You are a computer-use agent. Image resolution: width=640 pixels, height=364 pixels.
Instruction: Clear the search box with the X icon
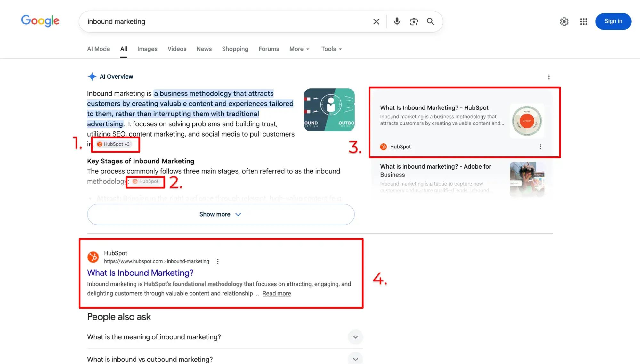tap(376, 21)
